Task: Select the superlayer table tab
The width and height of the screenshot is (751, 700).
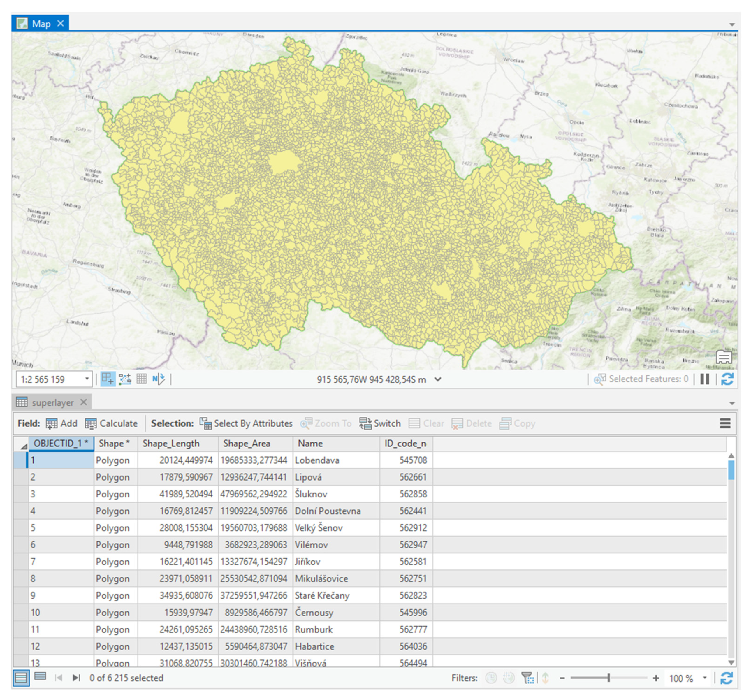Action: 53,402
